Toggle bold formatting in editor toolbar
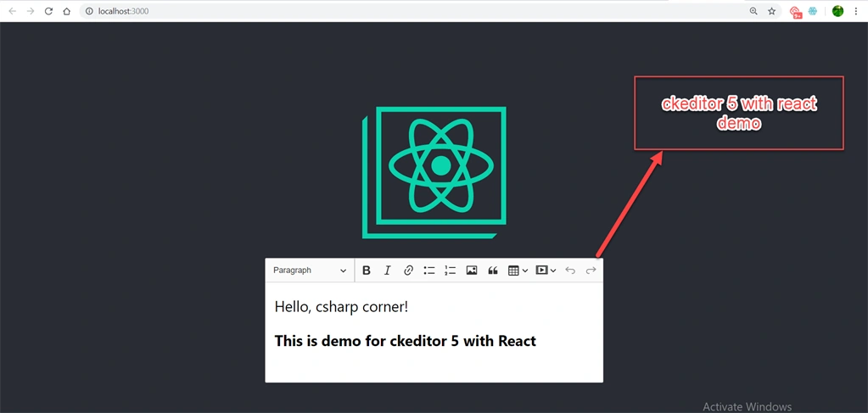Screen dimensions: 868x413 (x=366, y=271)
